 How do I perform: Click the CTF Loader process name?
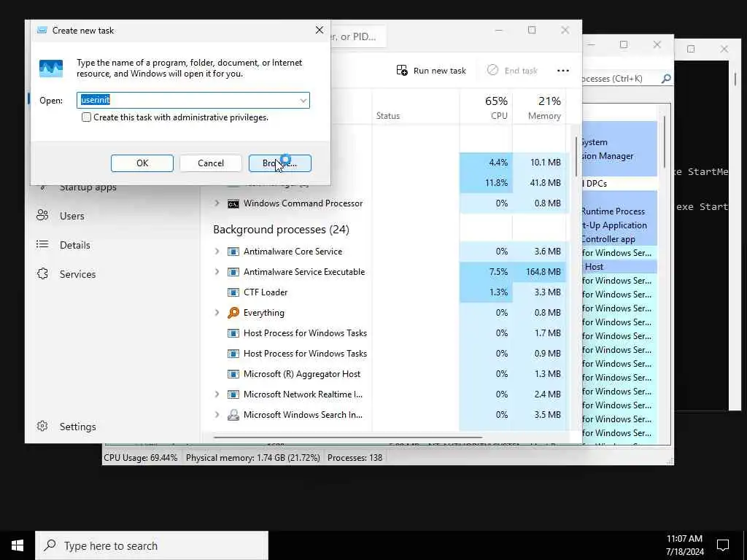pyautogui.click(x=266, y=292)
